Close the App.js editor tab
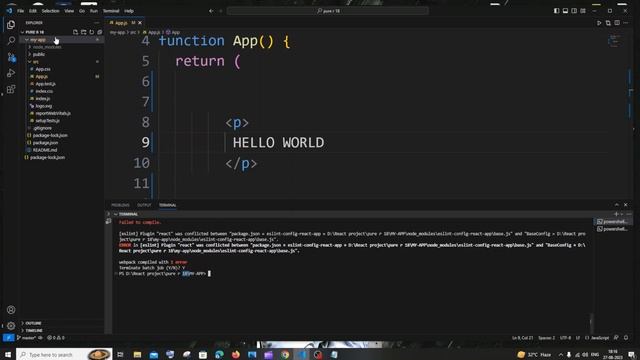The image size is (640, 360). coord(140,23)
